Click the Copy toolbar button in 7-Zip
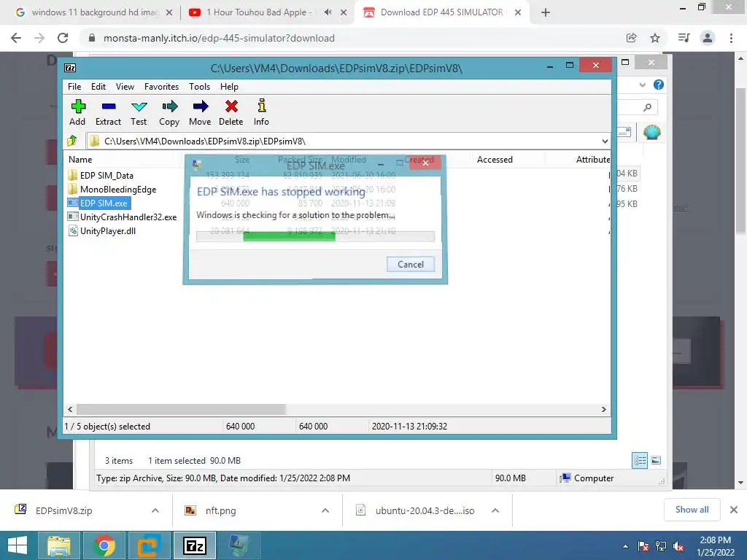Image resolution: width=747 pixels, height=560 pixels. pos(169,112)
